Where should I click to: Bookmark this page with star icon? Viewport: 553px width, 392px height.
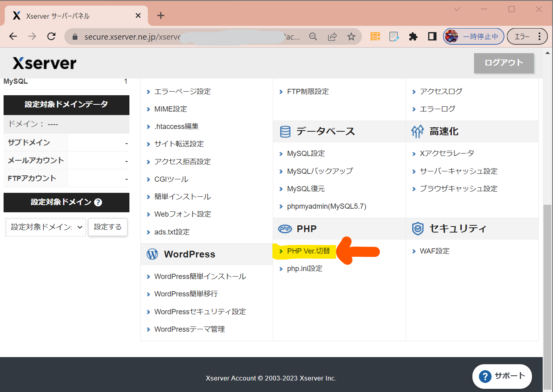tap(351, 37)
